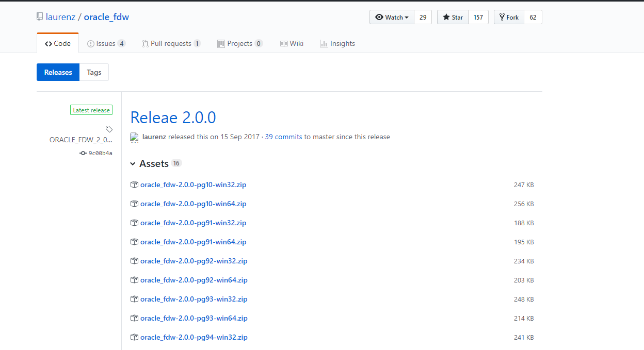View the 29 watchers count
644x350 pixels.
pos(423,17)
